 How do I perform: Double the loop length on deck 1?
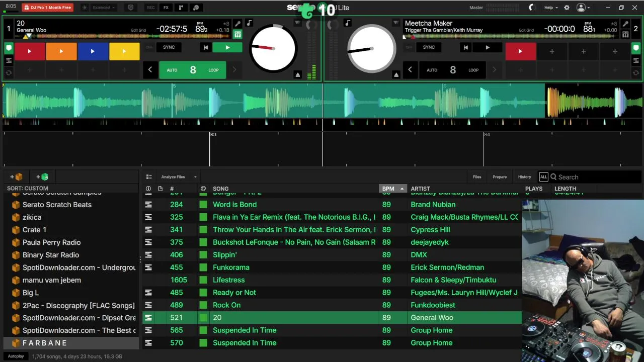[234, 70]
